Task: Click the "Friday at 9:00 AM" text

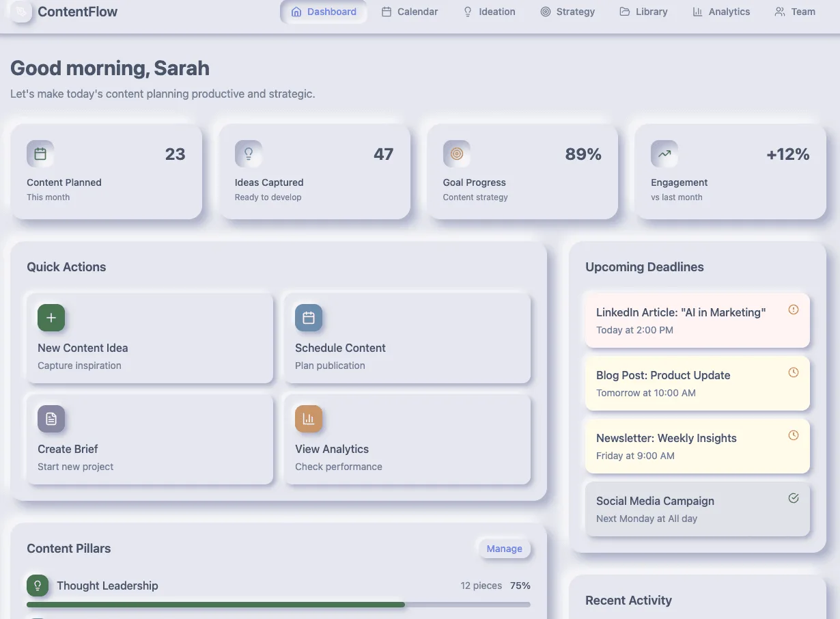Action: [x=635, y=456]
